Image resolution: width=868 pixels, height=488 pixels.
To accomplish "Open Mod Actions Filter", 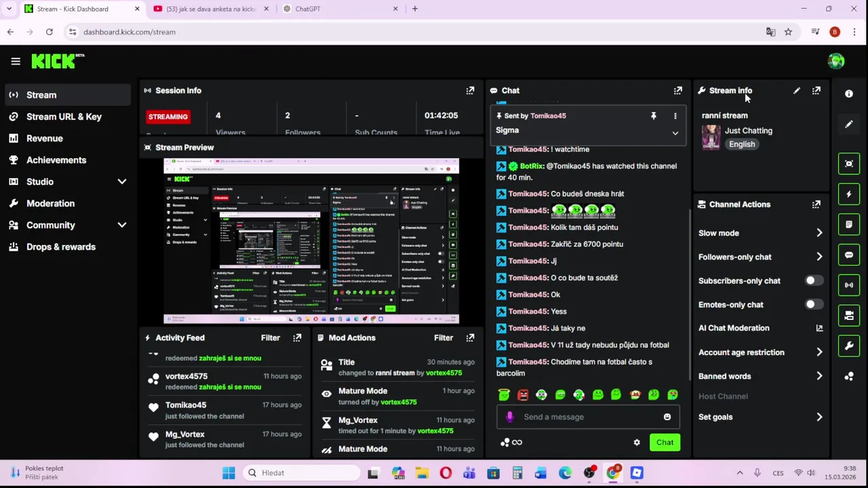I will 443,338.
